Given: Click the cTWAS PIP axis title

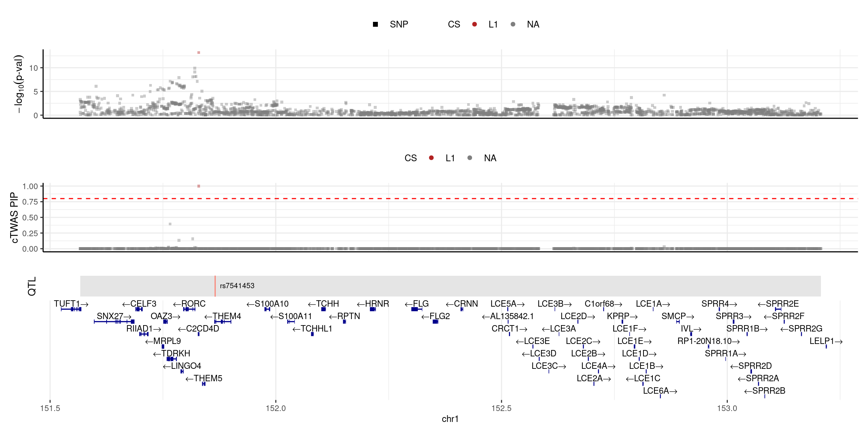Looking at the screenshot, I should coord(14,217).
